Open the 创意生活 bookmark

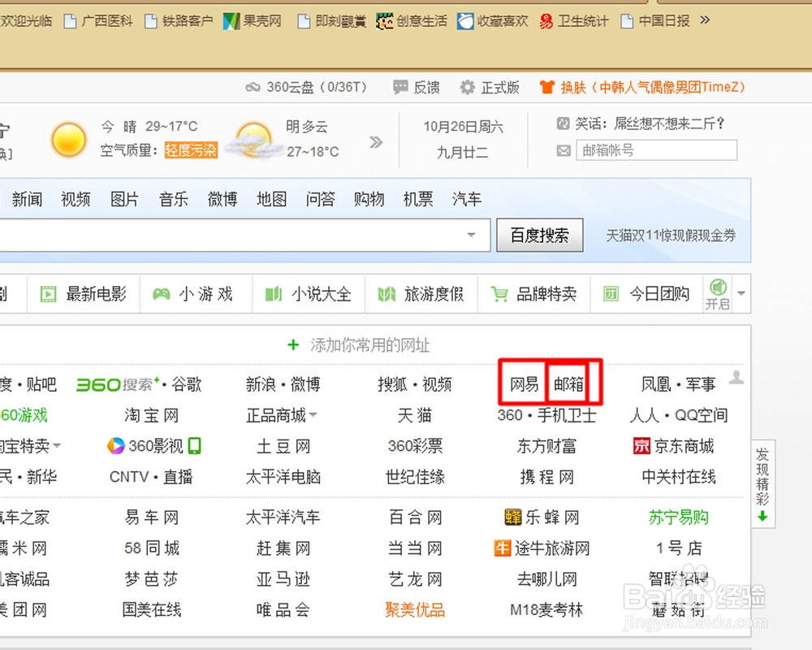point(412,21)
